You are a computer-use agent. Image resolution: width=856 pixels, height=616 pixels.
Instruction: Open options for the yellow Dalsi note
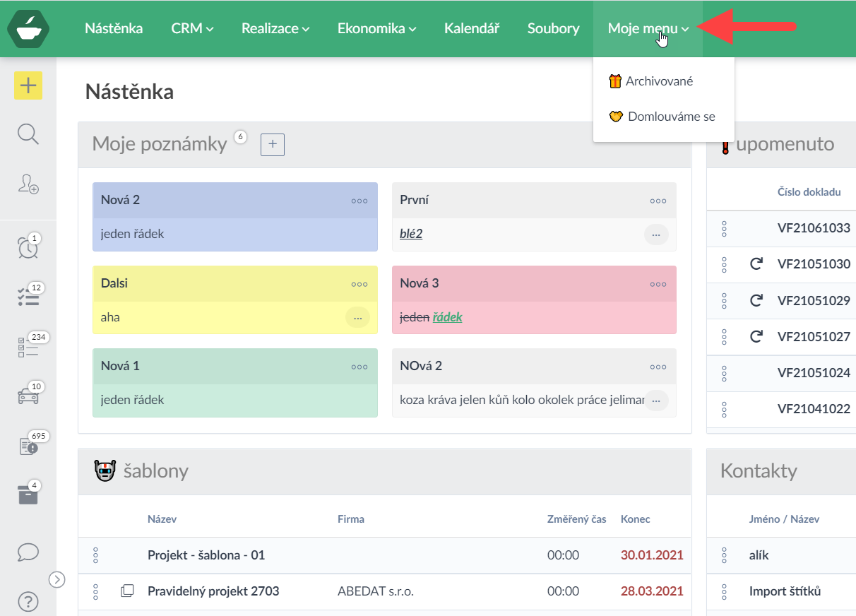(359, 284)
